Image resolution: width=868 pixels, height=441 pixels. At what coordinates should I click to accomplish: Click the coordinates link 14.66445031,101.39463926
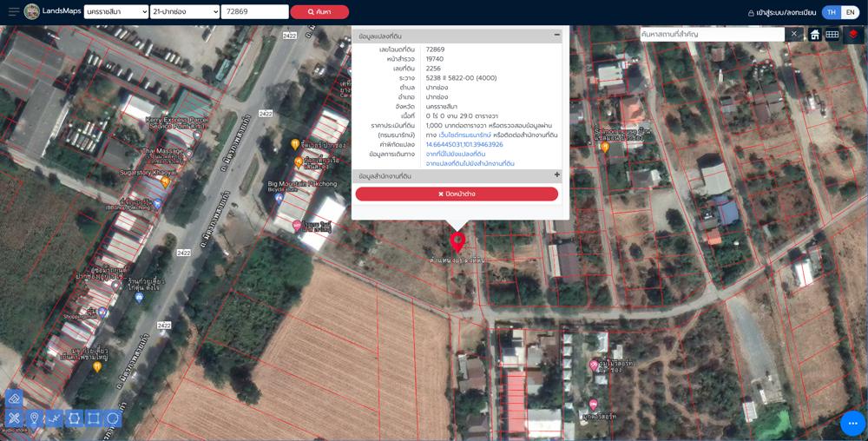[464, 144]
